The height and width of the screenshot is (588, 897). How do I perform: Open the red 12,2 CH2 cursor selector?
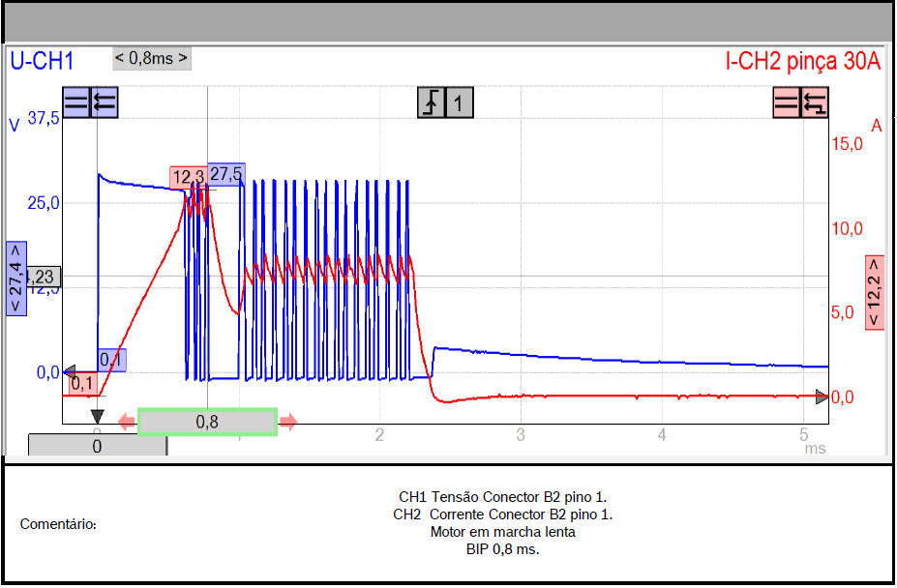875,293
